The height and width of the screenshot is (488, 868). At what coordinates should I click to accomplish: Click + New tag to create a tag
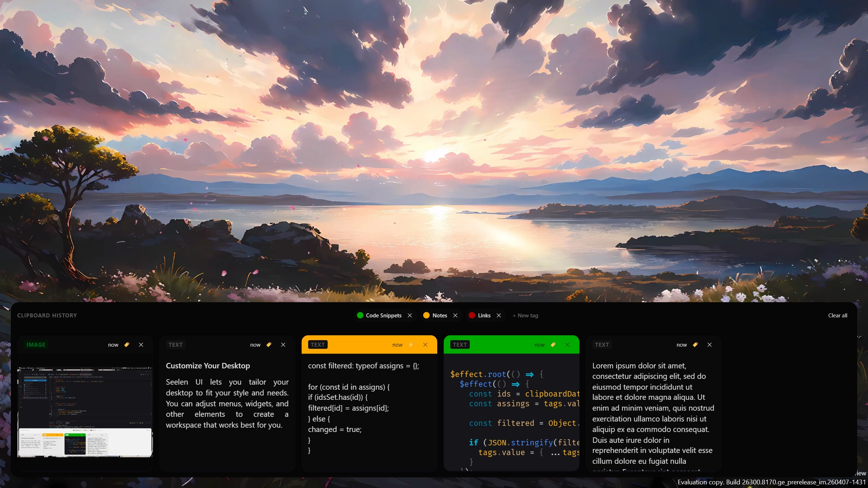[525, 315]
